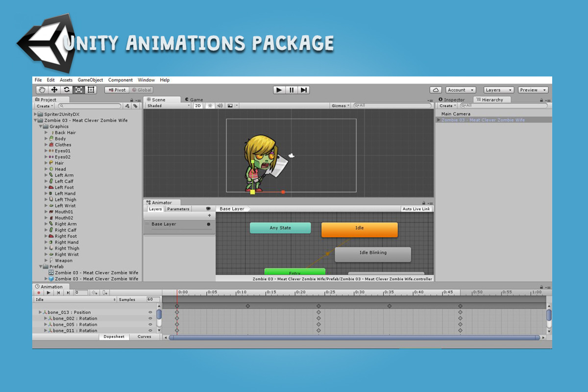
Task: Expand bone_013 : Position property
Action: tap(40, 312)
